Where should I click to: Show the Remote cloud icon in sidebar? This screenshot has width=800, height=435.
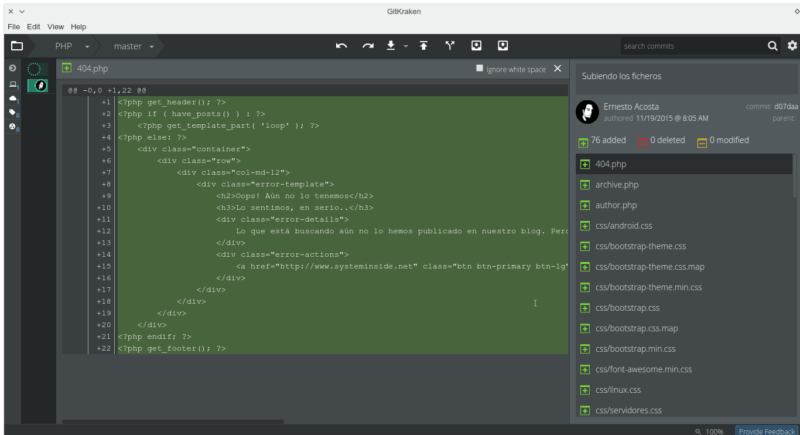tap(13, 98)
